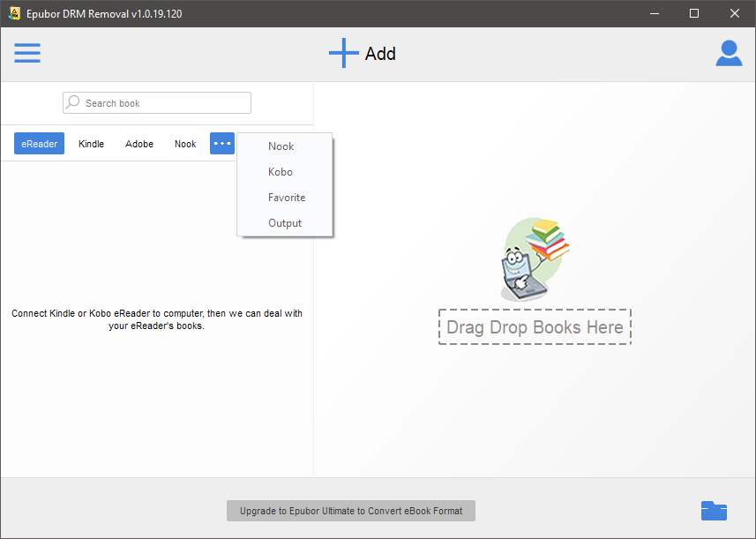Image resolution: width=756 pixels, height=539 pixels.
Task: Open the output folder icon
Action: [x=714, y=511]
